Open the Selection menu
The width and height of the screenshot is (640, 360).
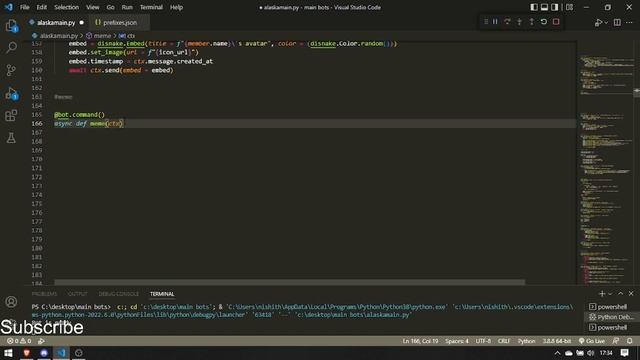[x=66, y=7]
